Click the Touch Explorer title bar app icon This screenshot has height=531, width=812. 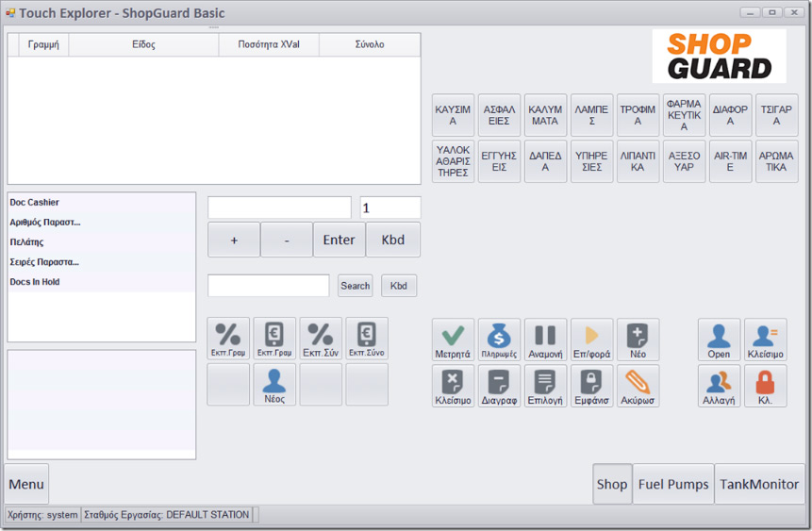point(9,12)
